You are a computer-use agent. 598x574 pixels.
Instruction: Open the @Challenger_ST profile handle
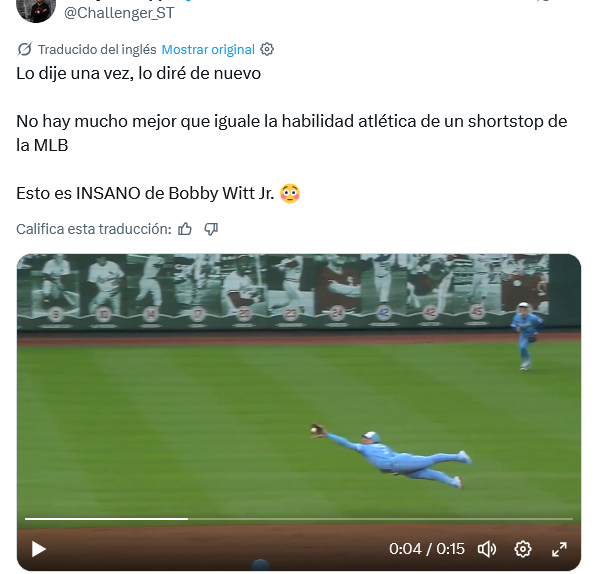(119, 13)
